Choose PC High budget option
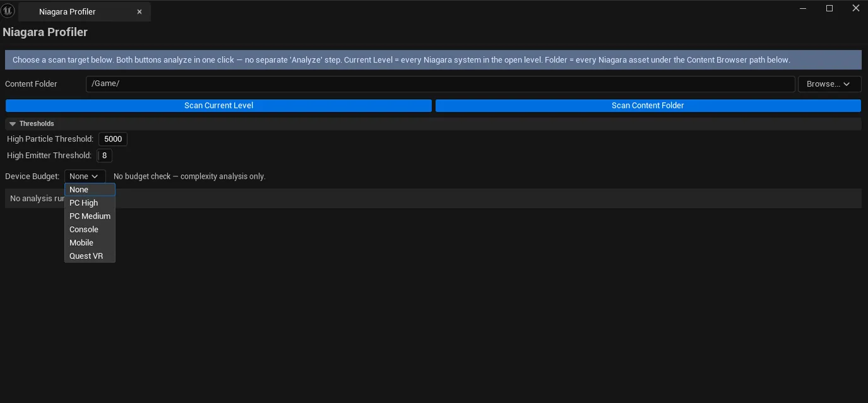868x403 pixels. pos(90,203)
